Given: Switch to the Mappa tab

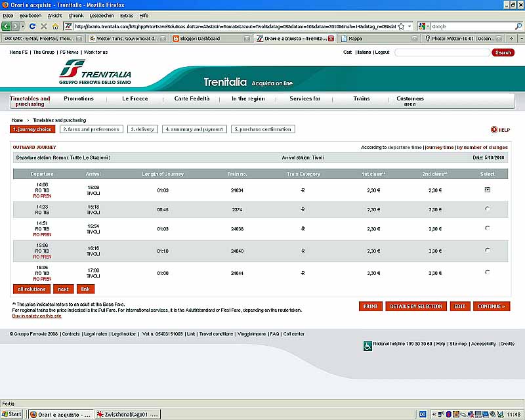Looking at the screenshot, I should pyautogui.click(x=379, y=39).
